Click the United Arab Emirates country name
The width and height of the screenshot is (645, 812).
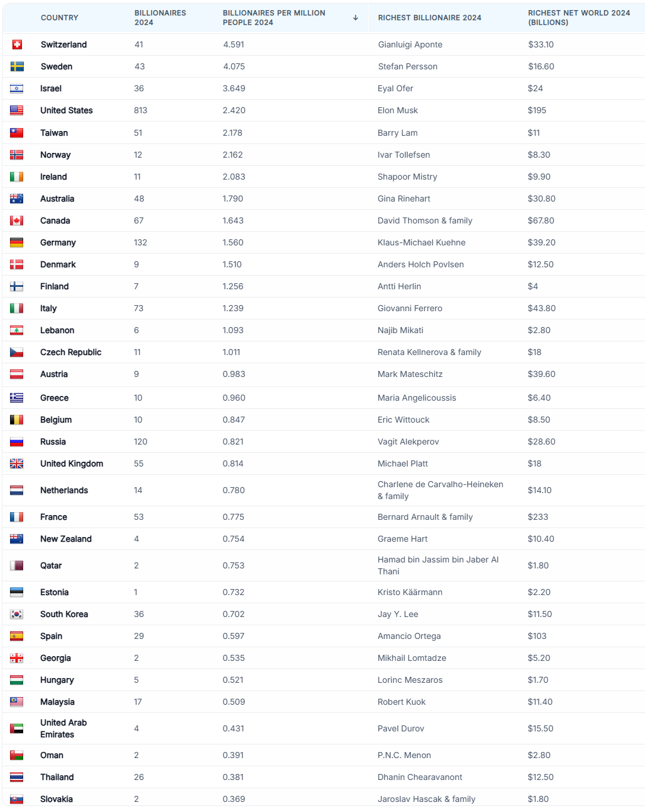[x=63, y=728]
